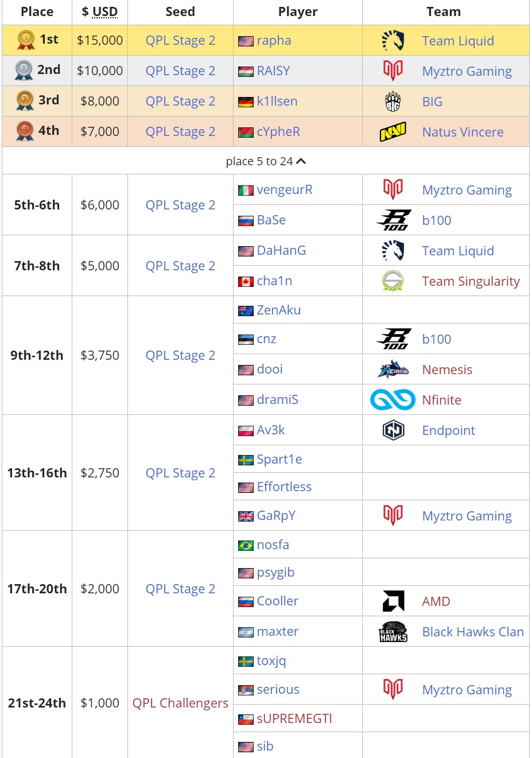Viewport: 532px width, 758px height.
Task: Click the Nemesis team logo
Action: (393, 370)
